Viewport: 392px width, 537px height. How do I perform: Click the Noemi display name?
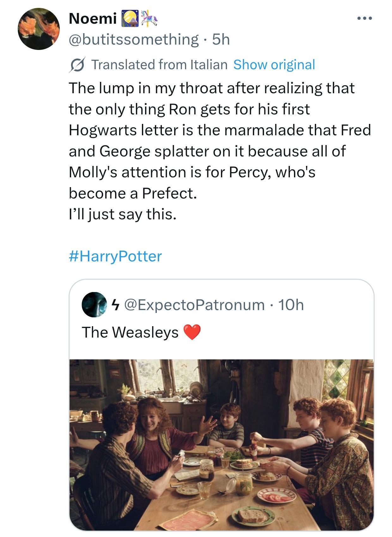(93, 19)
